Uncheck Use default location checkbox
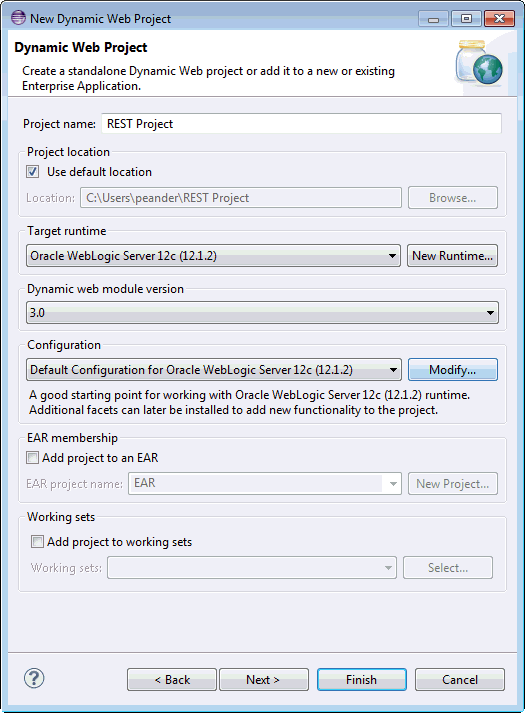This screenshot has width=525, height=713. point(32,172)
